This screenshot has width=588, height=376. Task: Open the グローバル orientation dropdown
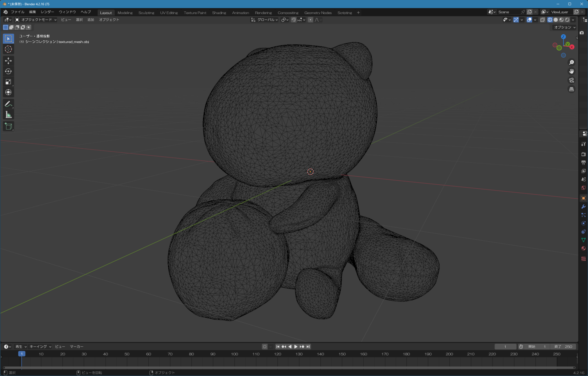(x=265, y=20)
